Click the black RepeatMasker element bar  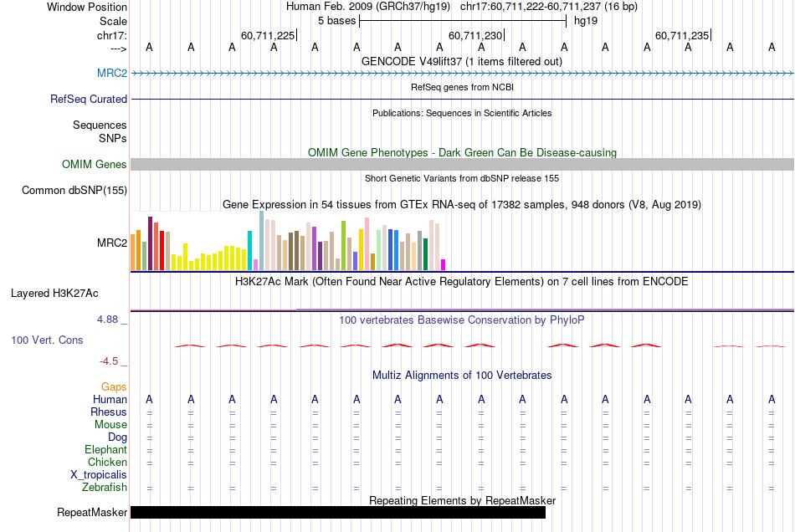point(338,512)
